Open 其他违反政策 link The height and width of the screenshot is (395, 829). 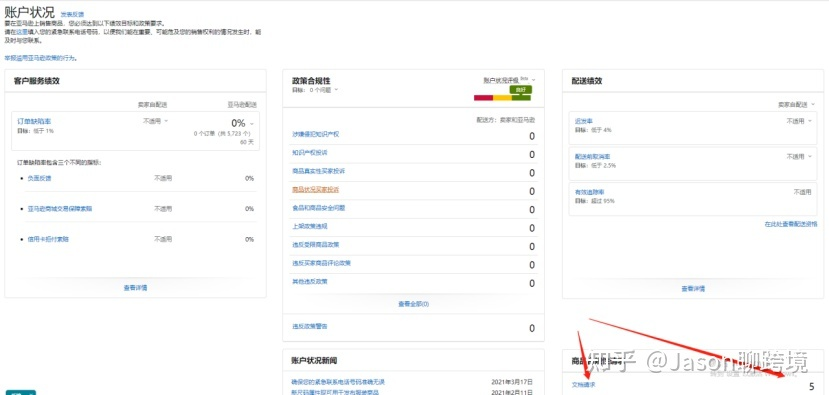(x=309, y=281)
